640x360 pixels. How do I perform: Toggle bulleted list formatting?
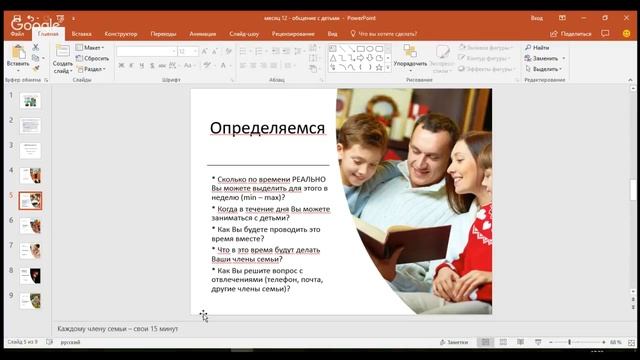pyautogui.click(x=244, y=51)
